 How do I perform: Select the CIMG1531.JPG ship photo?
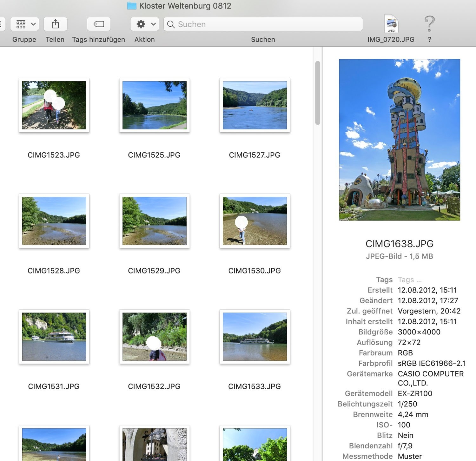(x=54, y=336)
